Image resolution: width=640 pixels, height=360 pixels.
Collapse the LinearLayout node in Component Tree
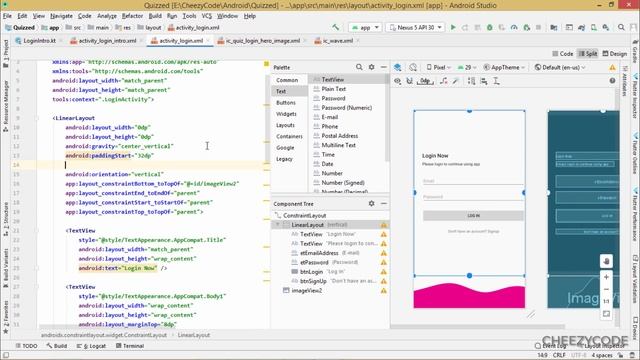click(278, 225)
